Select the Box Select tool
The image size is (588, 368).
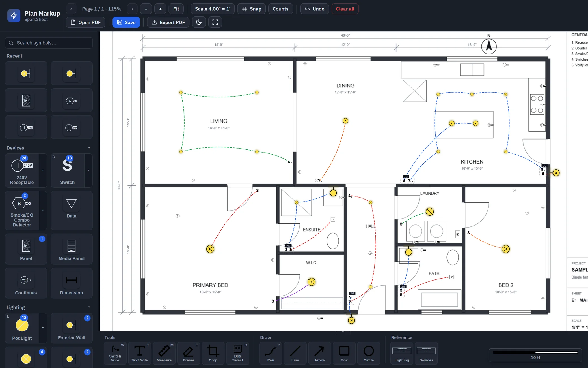(x=238, y=353)
